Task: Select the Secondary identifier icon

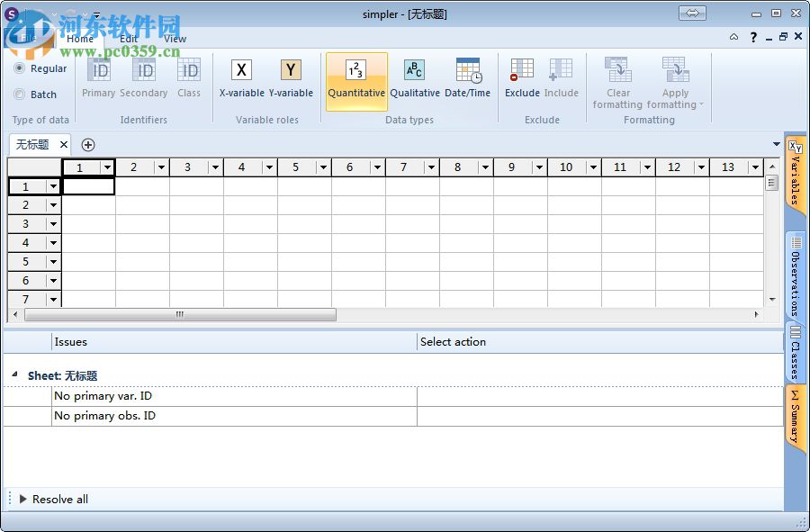Action: tap(144, 77)
